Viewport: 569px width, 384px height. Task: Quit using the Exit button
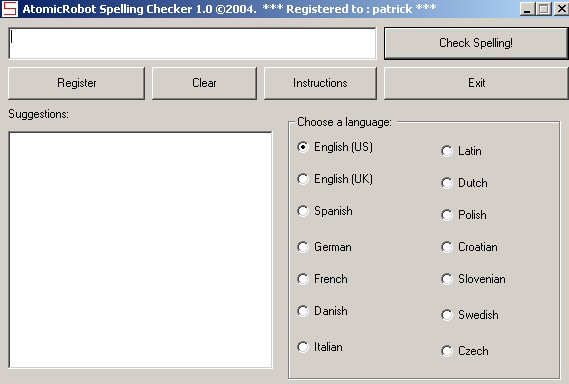476,83
